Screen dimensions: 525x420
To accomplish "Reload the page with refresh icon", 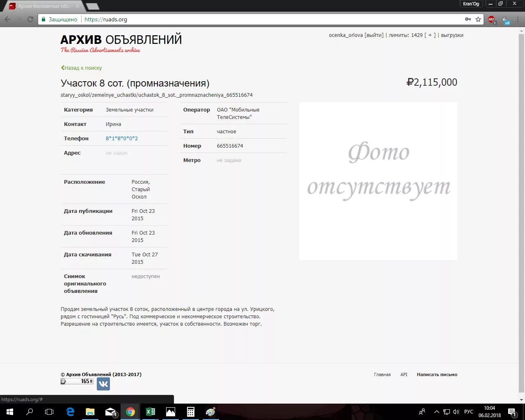I will point(30,19).
